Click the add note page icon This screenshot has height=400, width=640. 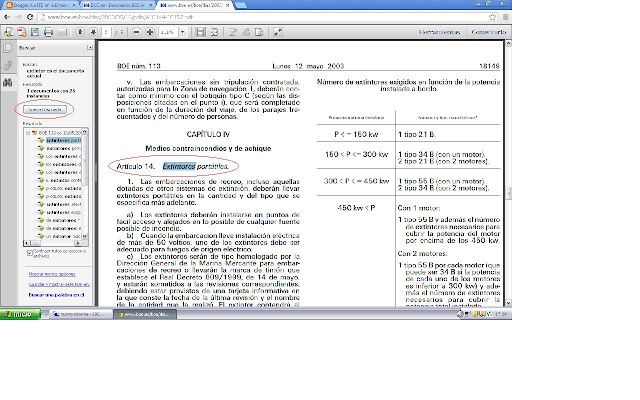259,32
